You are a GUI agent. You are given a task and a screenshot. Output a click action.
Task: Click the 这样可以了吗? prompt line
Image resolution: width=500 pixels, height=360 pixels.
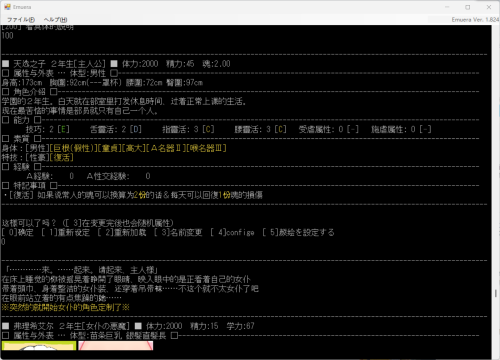(88, 223)
